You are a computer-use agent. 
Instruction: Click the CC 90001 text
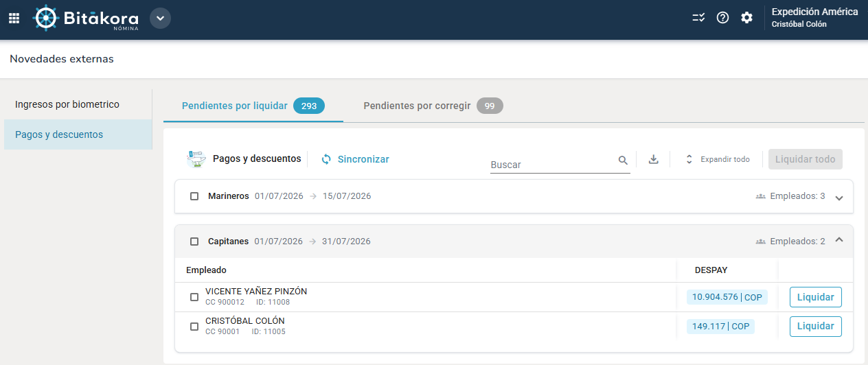click(222, 332)
